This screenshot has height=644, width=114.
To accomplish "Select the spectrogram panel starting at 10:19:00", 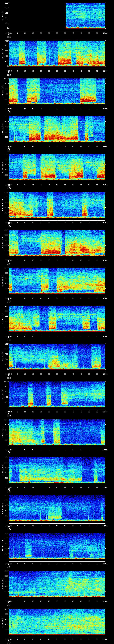I will pyautogui.click(x=57, y=394).
